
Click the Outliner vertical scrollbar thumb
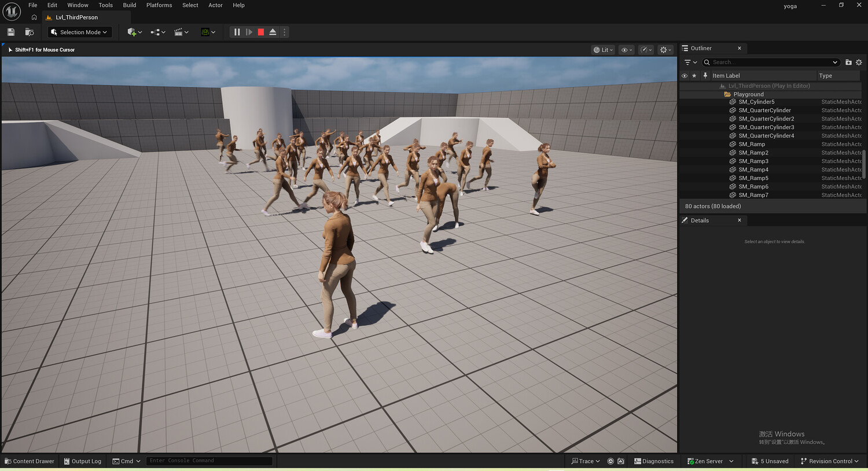pos(864,164)
